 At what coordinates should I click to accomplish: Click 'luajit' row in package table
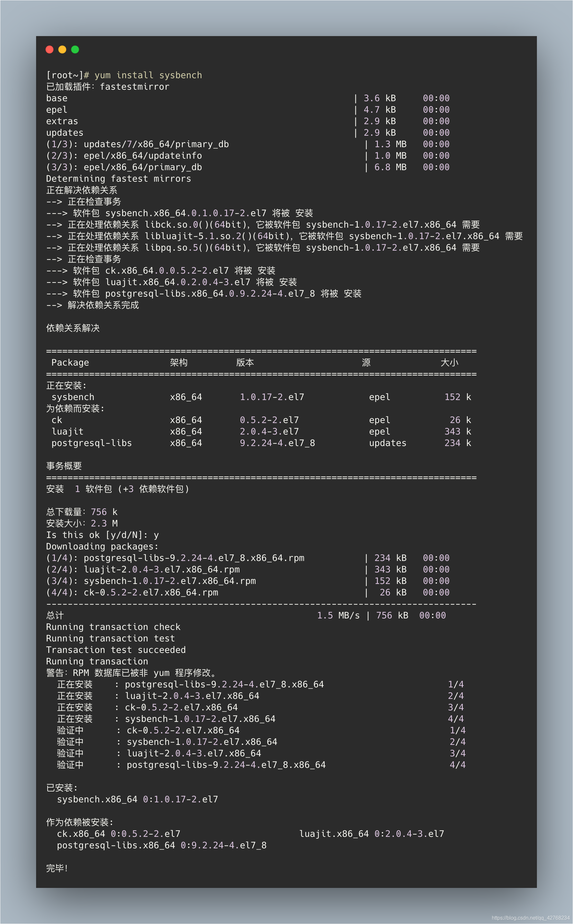(x=261, y=431)
